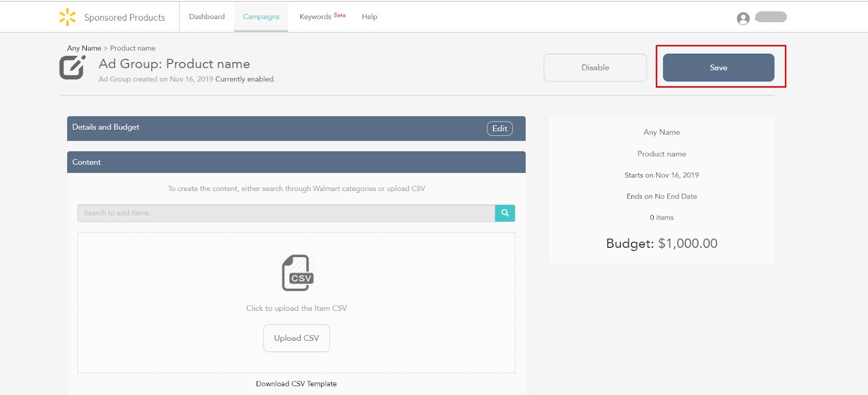Open the user account avatar icon
Image resolution: width=868 pixels, height=395 pixels.
coord(743,18)
